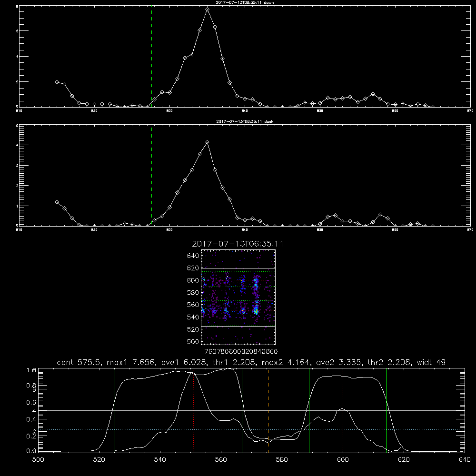Click x-axis label 640 in bottom plot
Viewport: 476px width, 476px height.
[465, 460]
